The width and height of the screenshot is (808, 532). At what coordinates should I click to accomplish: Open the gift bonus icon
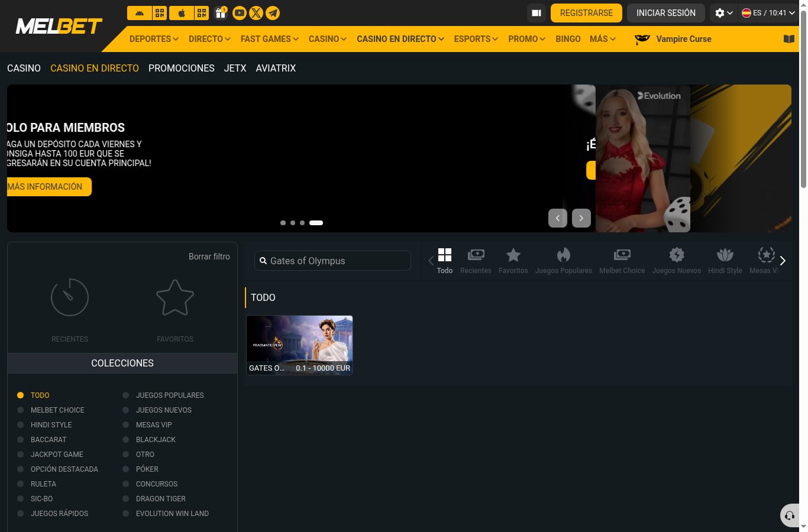[221, 13]
